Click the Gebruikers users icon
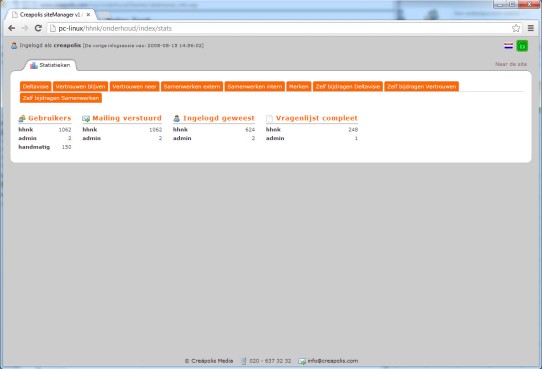The height and width of the screenshot is (369, 542). click(x=22, y=119)
